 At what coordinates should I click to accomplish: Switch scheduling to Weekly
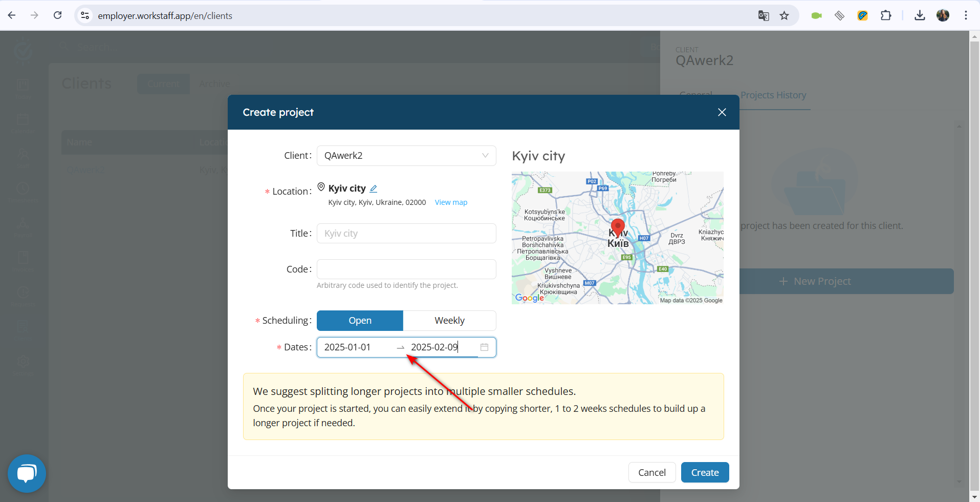tap(449, 321)
